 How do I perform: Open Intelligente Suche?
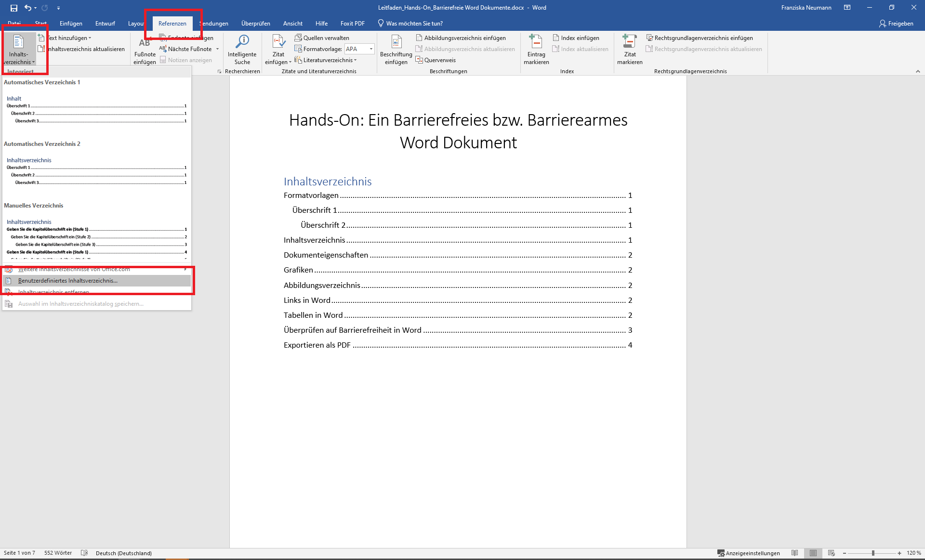coord(242,50)
